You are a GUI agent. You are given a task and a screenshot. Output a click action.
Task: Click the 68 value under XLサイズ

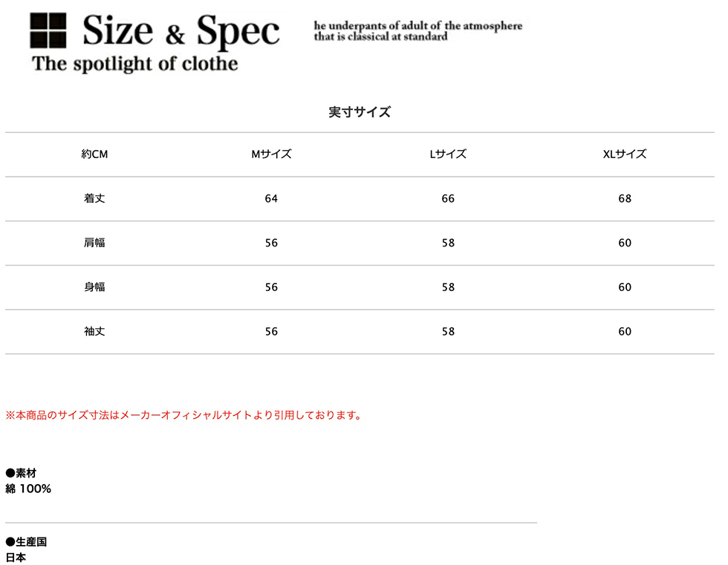(x=625, y=198)
